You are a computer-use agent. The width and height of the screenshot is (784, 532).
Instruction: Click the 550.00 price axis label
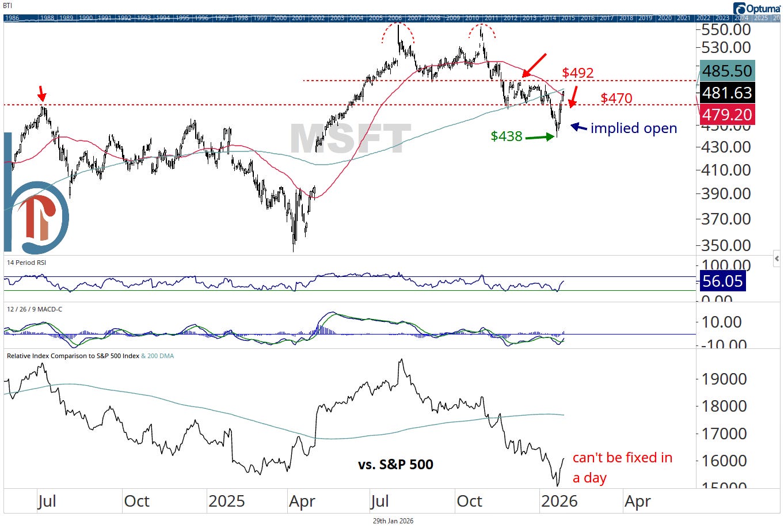pos(726,30)
